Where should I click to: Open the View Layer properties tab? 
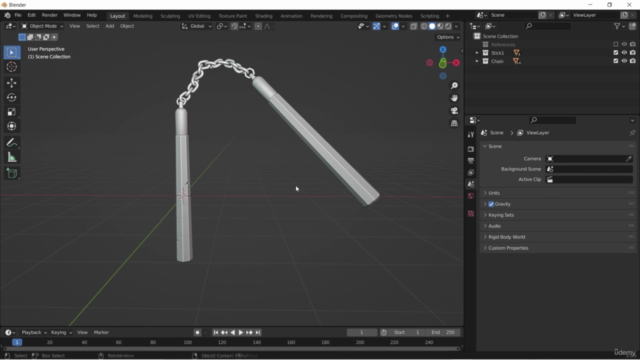point(471,172)
